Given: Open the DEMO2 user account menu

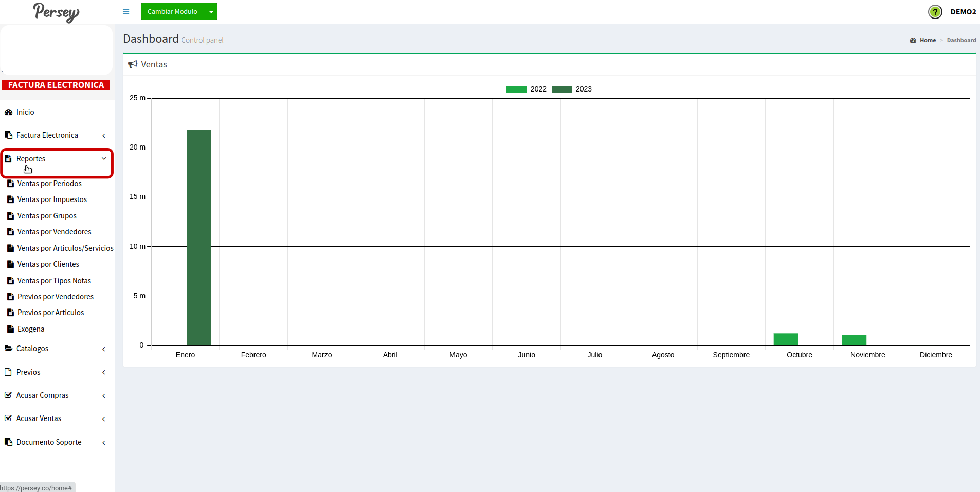Looking at the screenshot, I should point(963,12).
